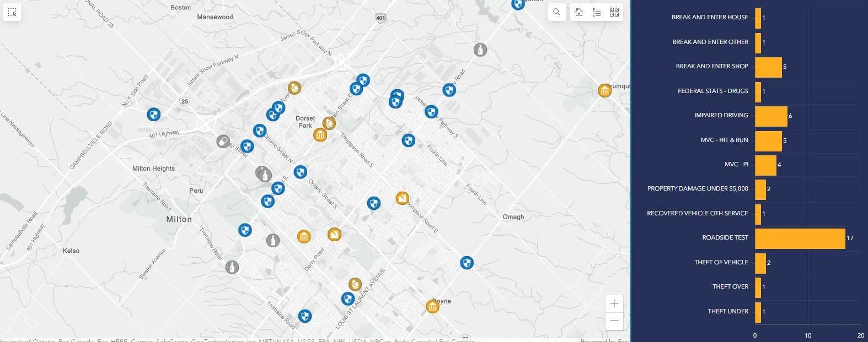868x342 pixels.
Task: Activate the rectangle select features tool
Action: [x=12, y=12]
